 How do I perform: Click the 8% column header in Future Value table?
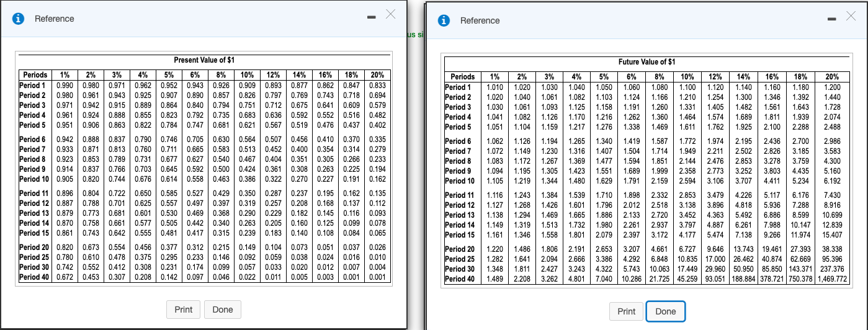coord(660,77)
